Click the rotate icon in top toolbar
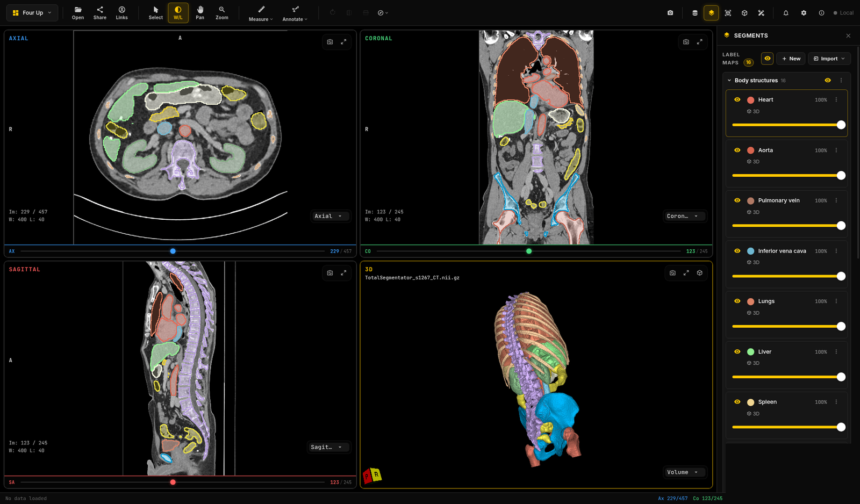860x504 pixels. click(333, 13)
